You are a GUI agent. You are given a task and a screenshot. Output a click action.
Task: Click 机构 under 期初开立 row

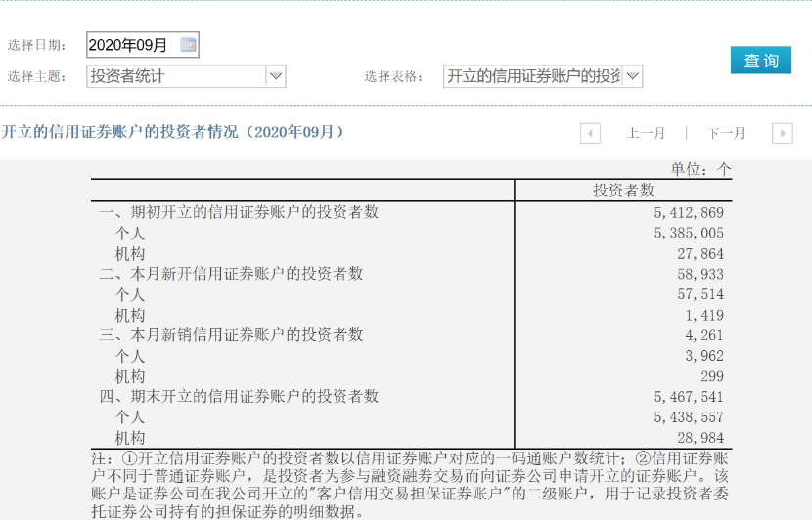[129, 253]
